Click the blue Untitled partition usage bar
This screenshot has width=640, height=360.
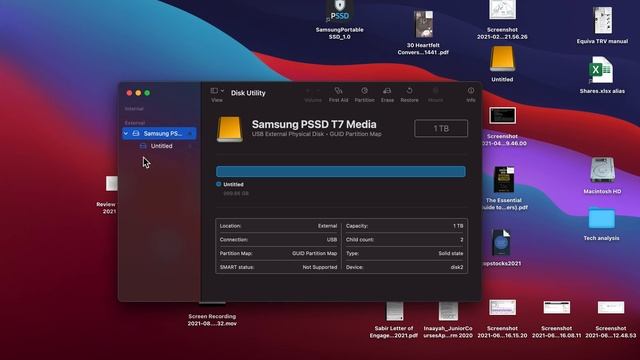pos(341,171)
